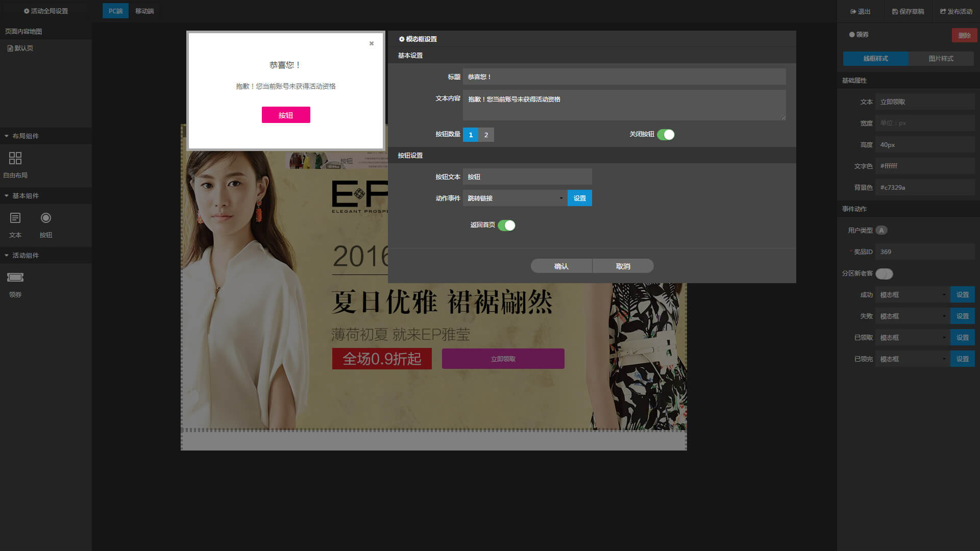Switch to the 线框样式 tab
The height and width of the screenshot is (551, 980).
875,58
